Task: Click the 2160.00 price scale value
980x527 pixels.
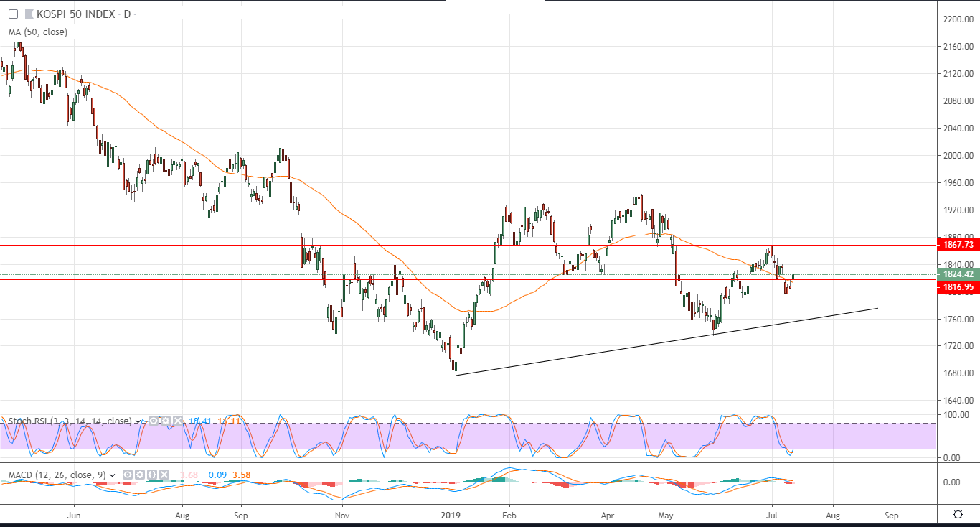Action: pos(958,47)
